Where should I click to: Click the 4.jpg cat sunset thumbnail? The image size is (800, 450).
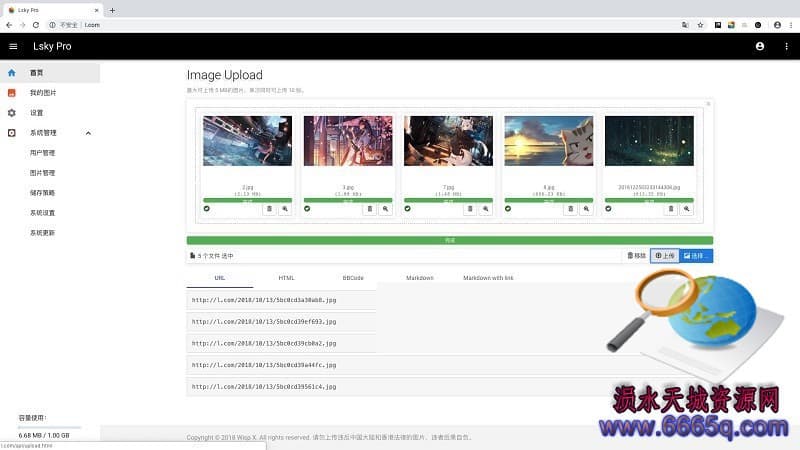[548, 141]
